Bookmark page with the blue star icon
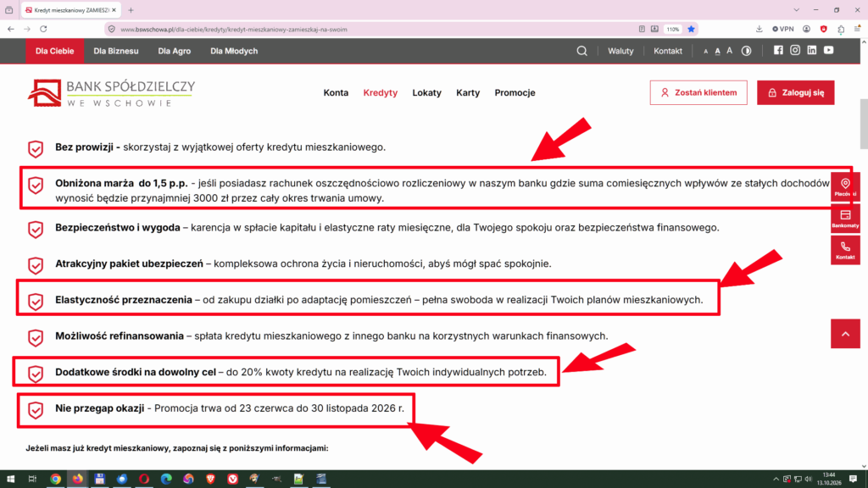Screen dimensions: 868x488 pos(692,30)
